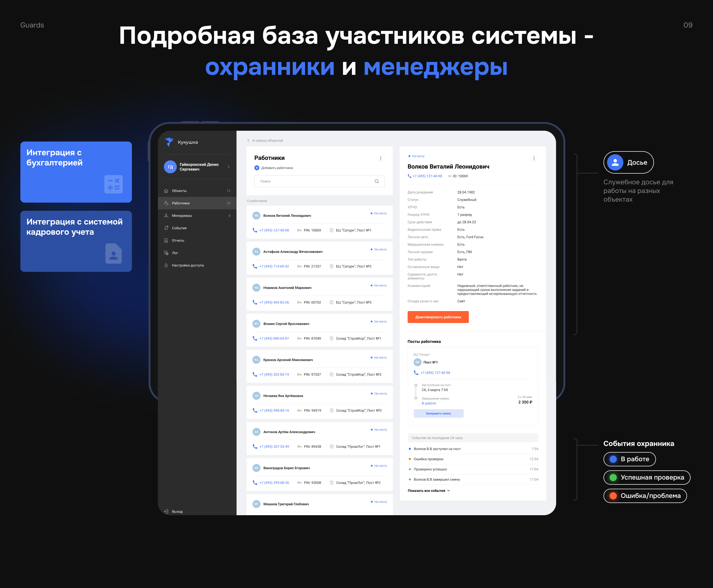
Task: Open the Работники panel three-dot menu
Action: [x=380, y=158]
